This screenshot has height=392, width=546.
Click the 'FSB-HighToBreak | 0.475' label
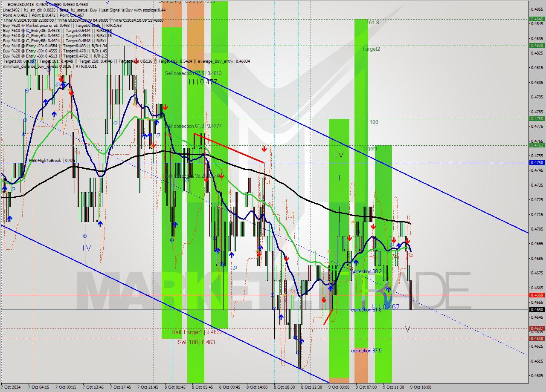[x=52, y=161]
